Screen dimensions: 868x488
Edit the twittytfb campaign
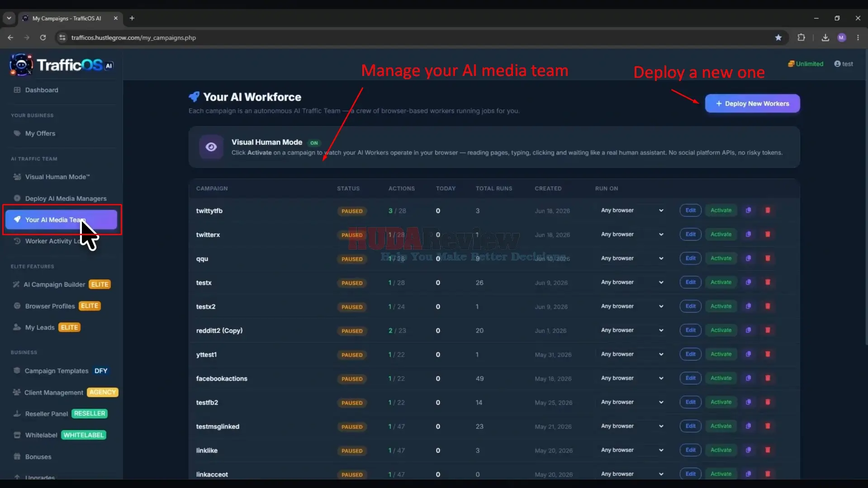(x=690, y=210)
